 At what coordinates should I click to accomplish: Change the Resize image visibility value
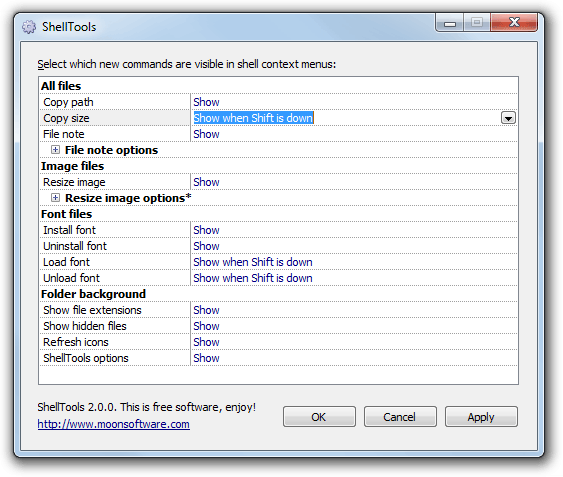tap(206, 182)
